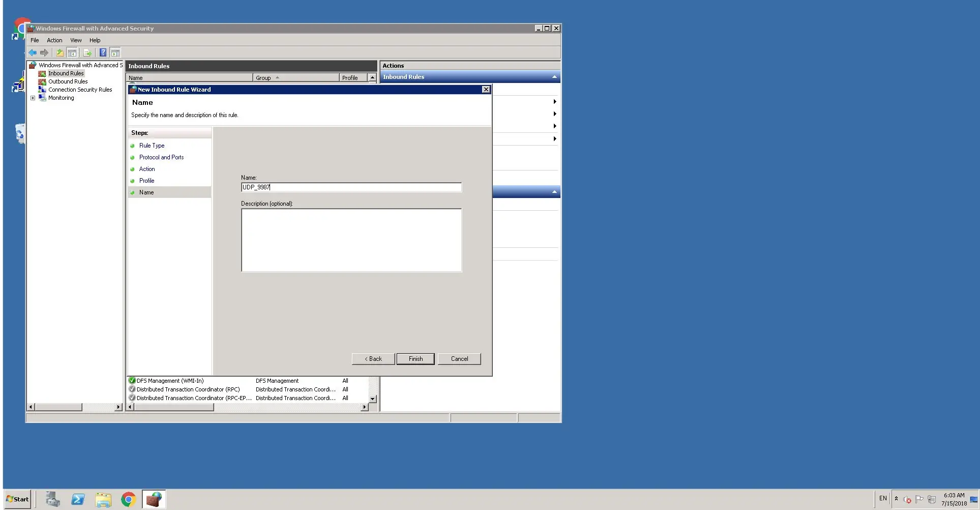Screen dimensions: 980x510
Task: Select Distributed Transaction Coordinator (RPC-EP... rule
Action: pos(248,398)
